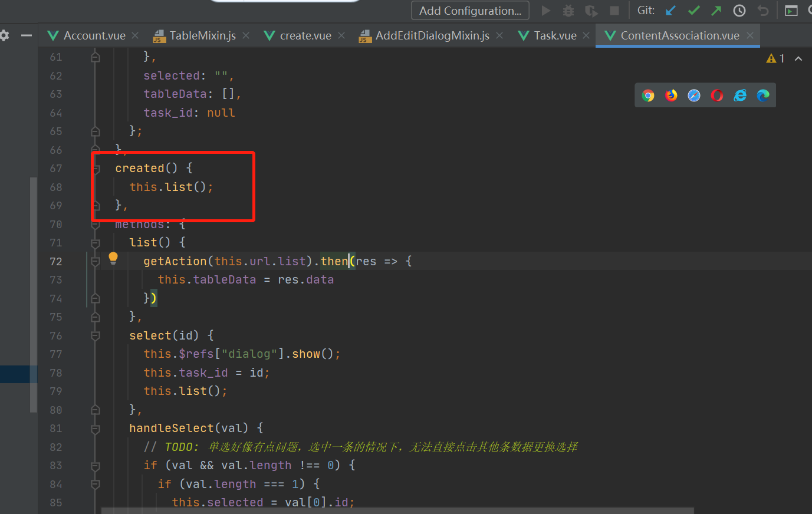Click Git update project arrow
The width and height of the screenshot is (812, 514).
[x=670, y=11]
